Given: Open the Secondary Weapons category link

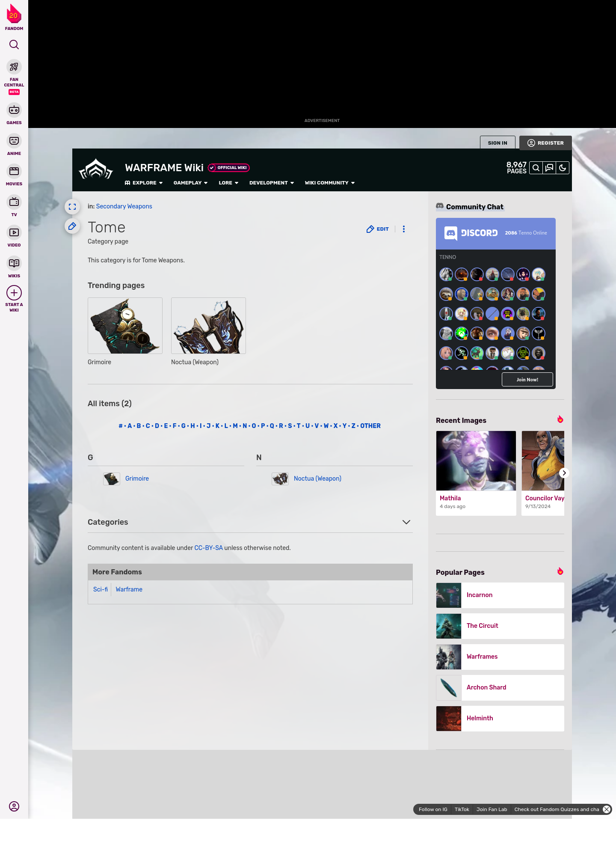Looking at the screenshot, I should [124, 206].
